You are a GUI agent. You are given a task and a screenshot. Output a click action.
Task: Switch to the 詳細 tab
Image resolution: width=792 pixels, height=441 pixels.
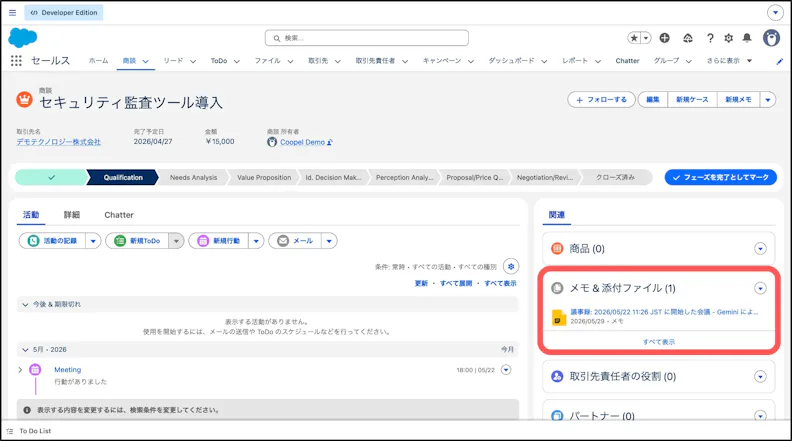point(72,215)
